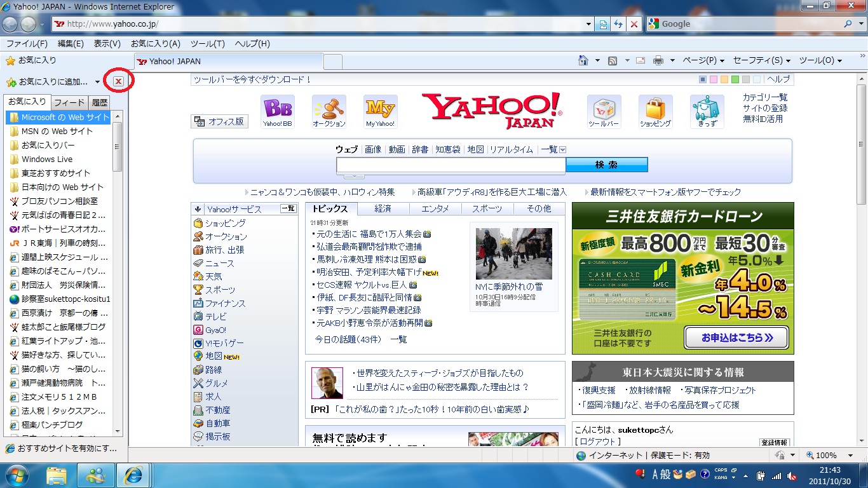Open the ログアウト link
The width and height of the screenshot is (868, 488).
point(598,442)
